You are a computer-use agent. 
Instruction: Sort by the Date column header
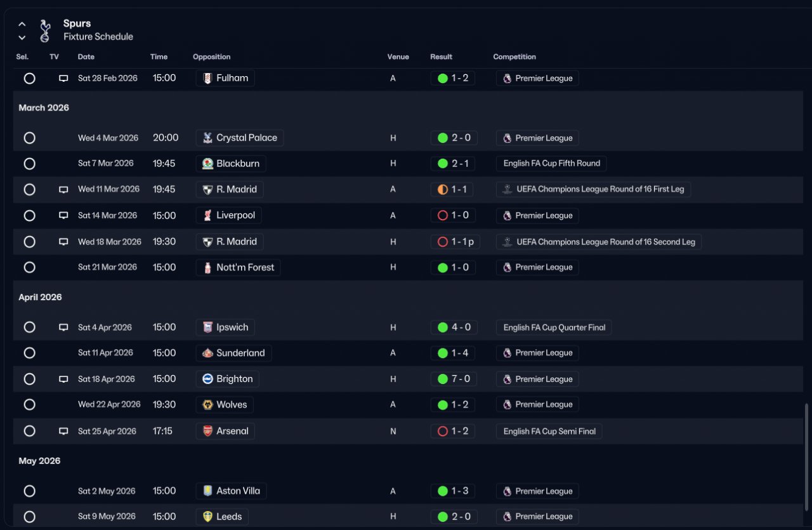pos(86,56)
